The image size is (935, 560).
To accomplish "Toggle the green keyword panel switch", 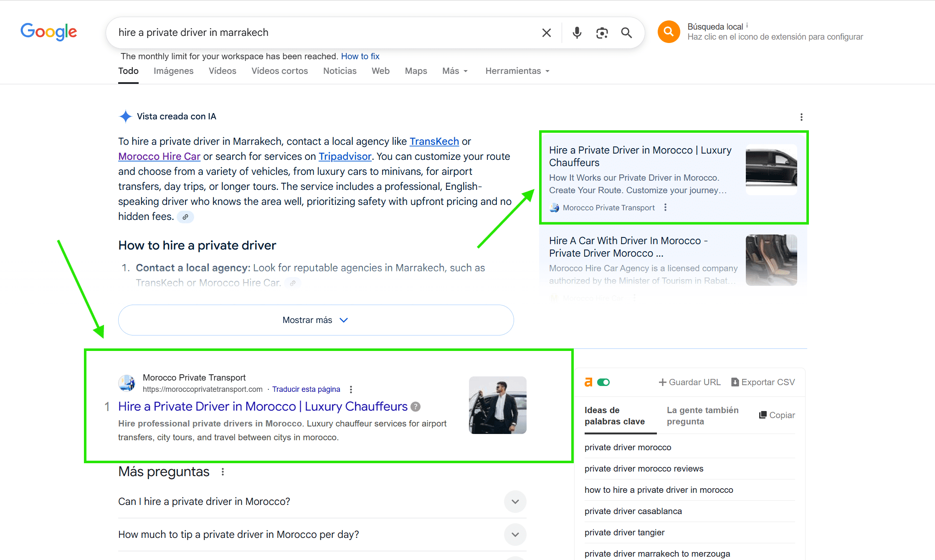I will pos(603,382).
